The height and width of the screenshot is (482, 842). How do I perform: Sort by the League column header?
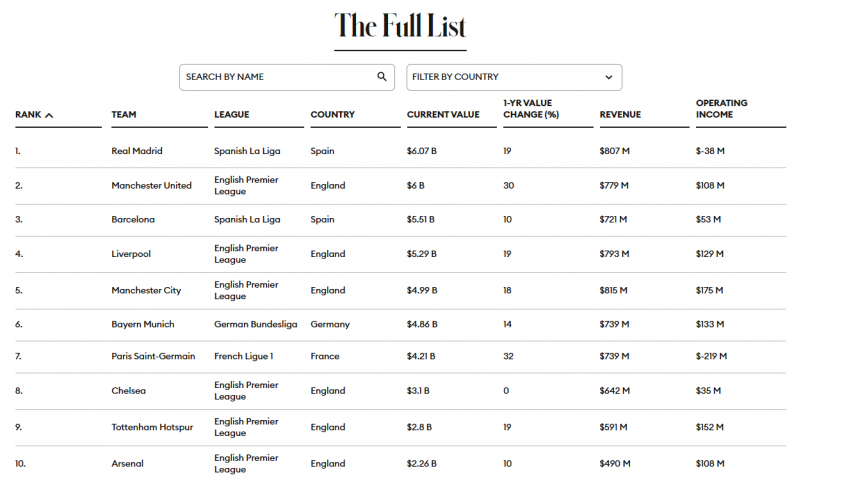pos(231,114)
